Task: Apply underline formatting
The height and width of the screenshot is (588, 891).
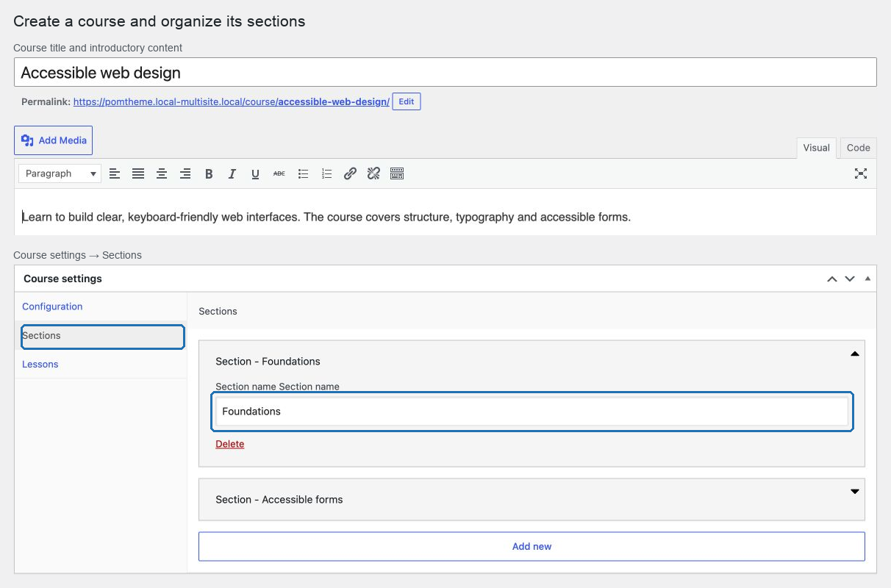Action: tap(256, 173)
